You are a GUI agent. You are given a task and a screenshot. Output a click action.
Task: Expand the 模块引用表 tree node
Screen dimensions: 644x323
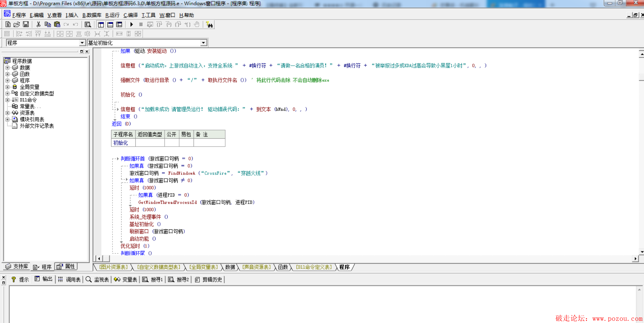coord(7,119)
